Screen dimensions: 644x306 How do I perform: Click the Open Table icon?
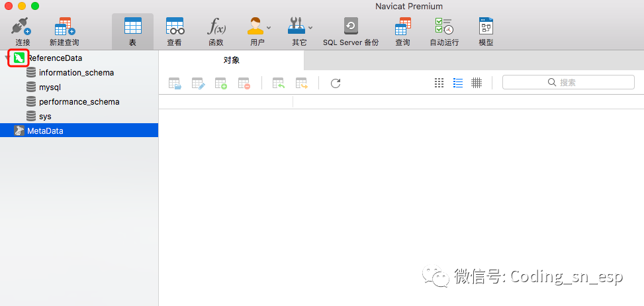[x=175, y=83]
